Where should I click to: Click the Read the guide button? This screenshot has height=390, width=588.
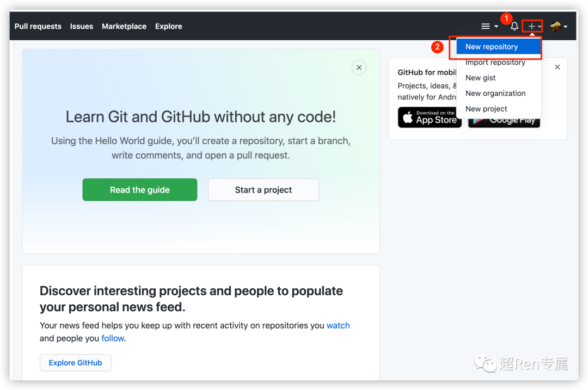click(x=140, y=190)
